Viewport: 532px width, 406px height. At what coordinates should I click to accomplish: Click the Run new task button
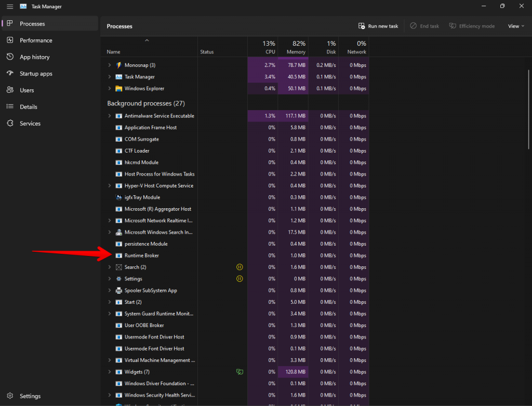point(378,26)
